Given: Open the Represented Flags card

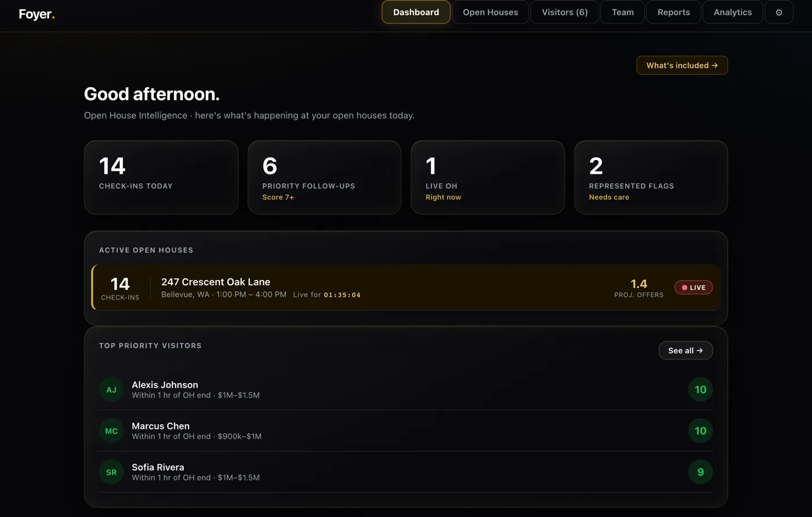Looking at the screenshot, I should 651,177.
